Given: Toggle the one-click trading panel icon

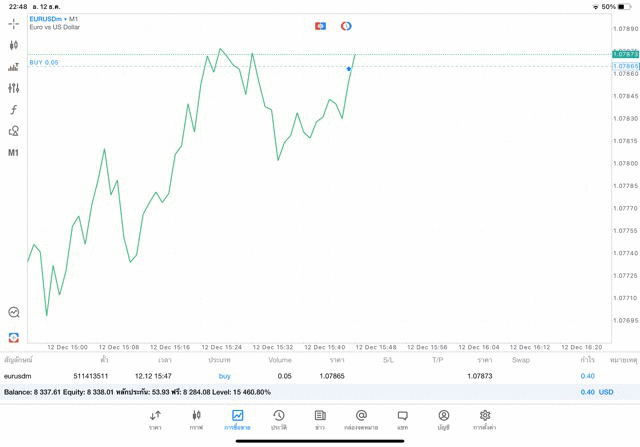Looking at the screenshot, I should click(320, 26).
